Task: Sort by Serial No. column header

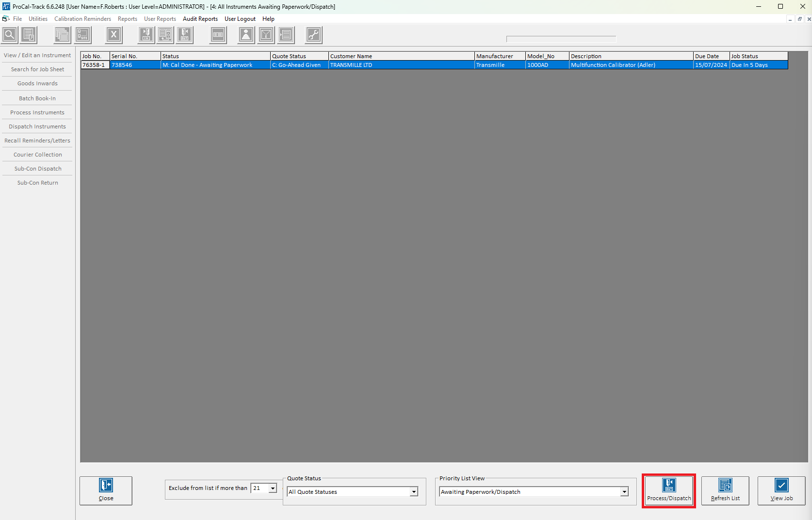Action: pos(135,56)
